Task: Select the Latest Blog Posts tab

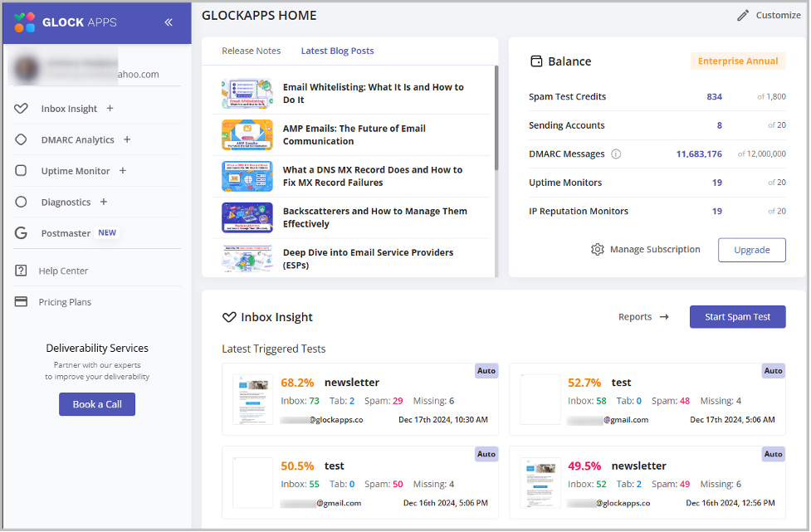Action: coord(337,51)
